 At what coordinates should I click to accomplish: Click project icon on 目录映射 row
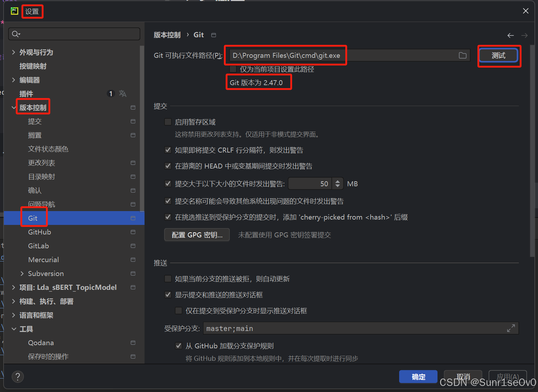pyautogui.click(x=133, y=177)
